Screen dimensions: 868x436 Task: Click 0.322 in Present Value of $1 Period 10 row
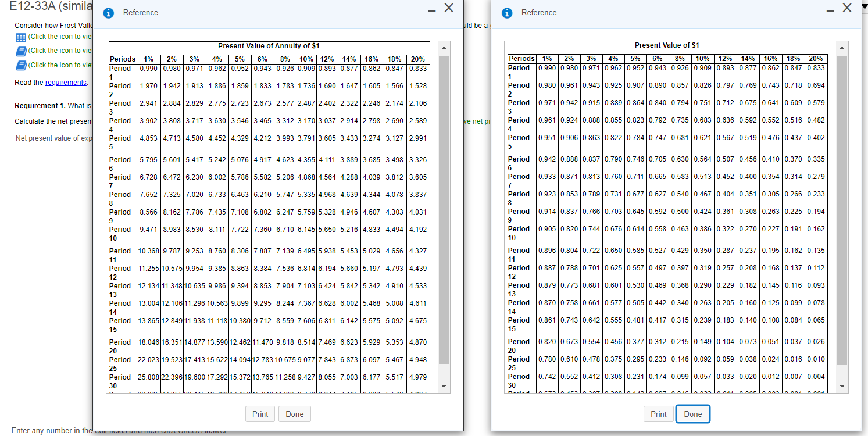pyautogui.click(x=725, y=229)
